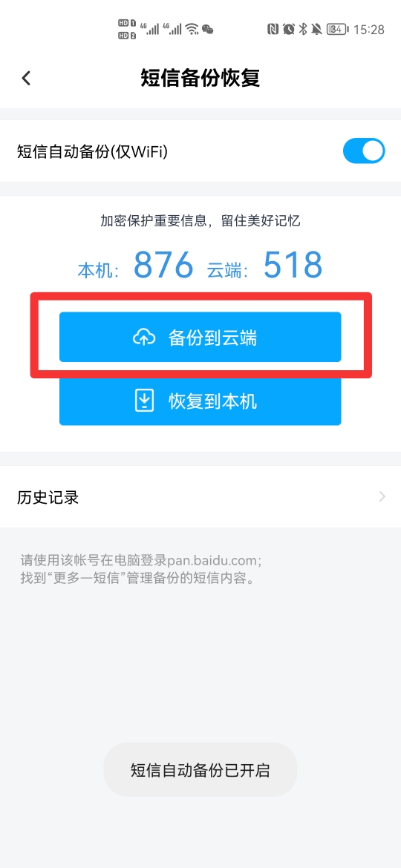Tap the local count 876
This screenshot has height=868, width=401.
pos(164,265)
